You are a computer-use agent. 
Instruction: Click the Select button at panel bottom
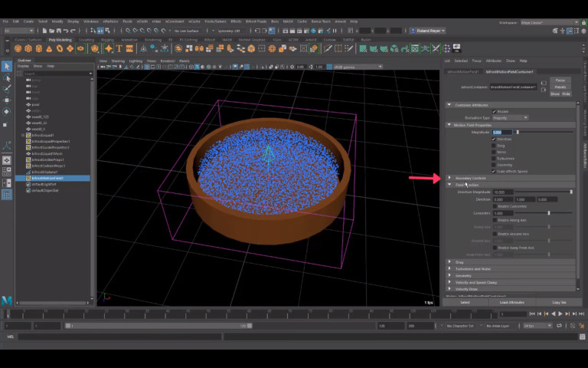coord(465,302)
